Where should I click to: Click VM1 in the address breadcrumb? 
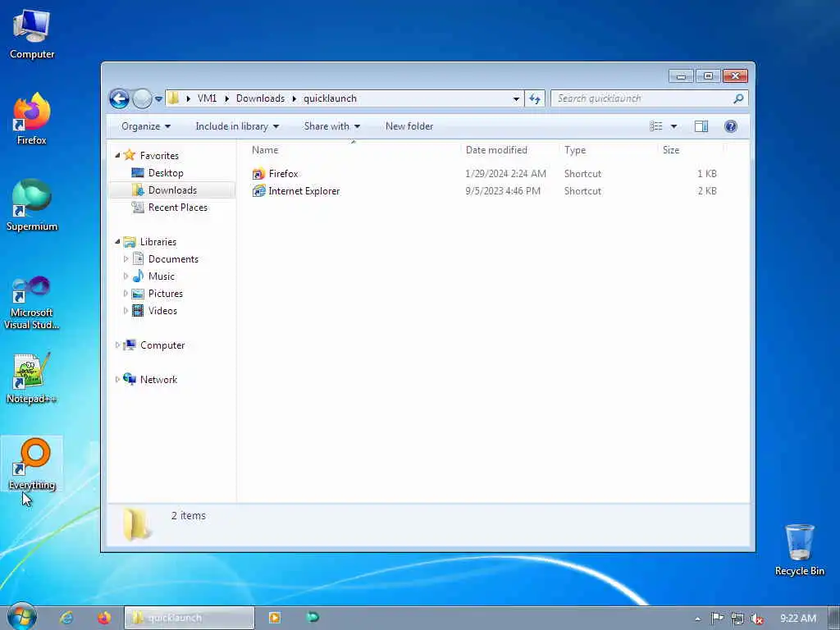[207, 98]
